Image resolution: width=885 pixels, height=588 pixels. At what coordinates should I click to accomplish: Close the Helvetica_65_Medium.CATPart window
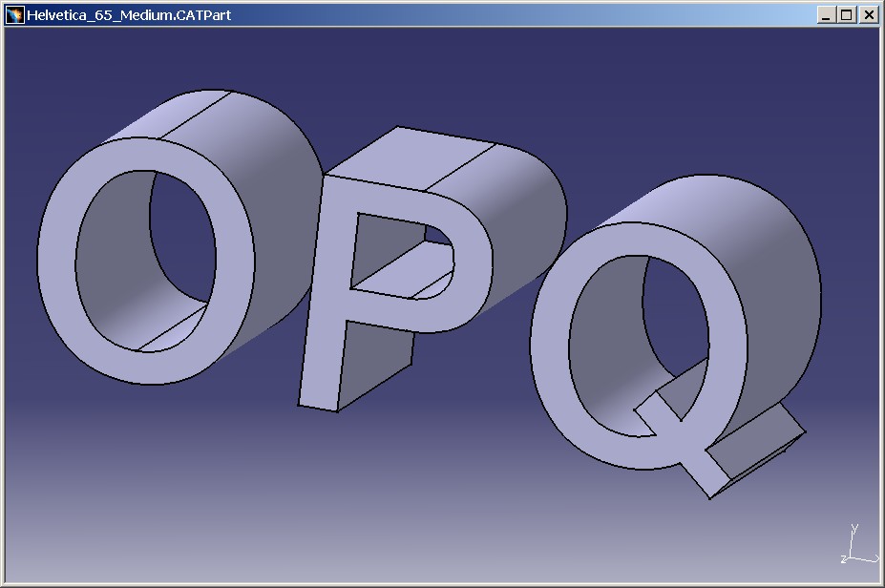pos(869,15)
